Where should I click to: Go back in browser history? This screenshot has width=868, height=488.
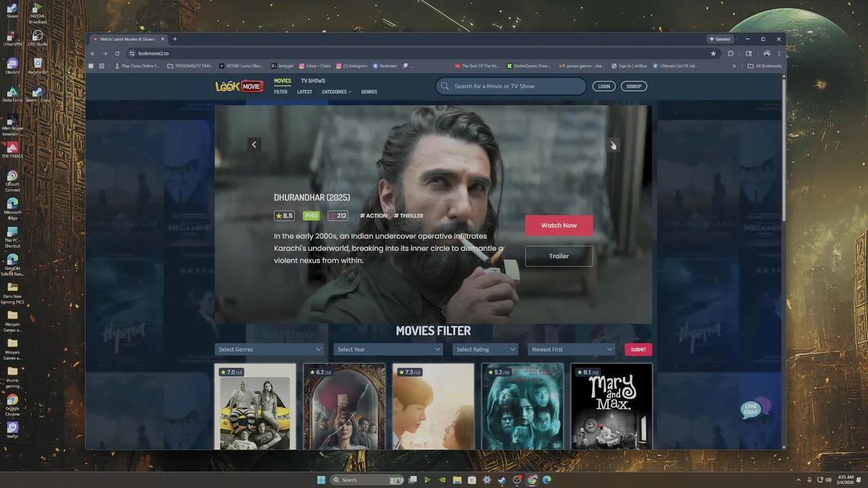(94, 54)
